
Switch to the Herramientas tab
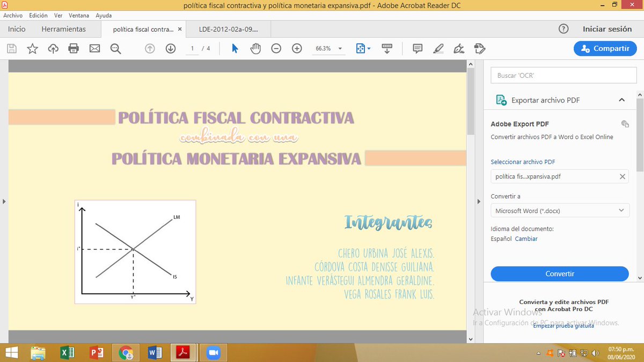pos(63,29)
